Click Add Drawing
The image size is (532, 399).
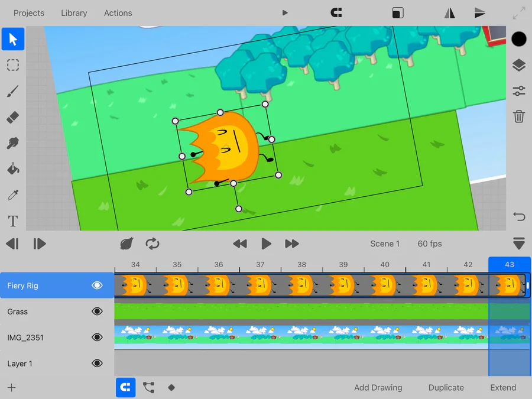point(378,387)
